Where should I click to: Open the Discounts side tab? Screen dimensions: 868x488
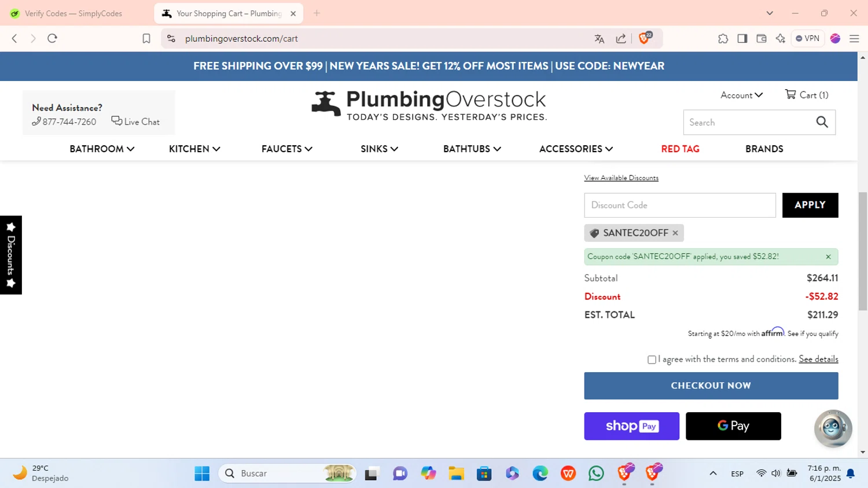click(10, 255)
